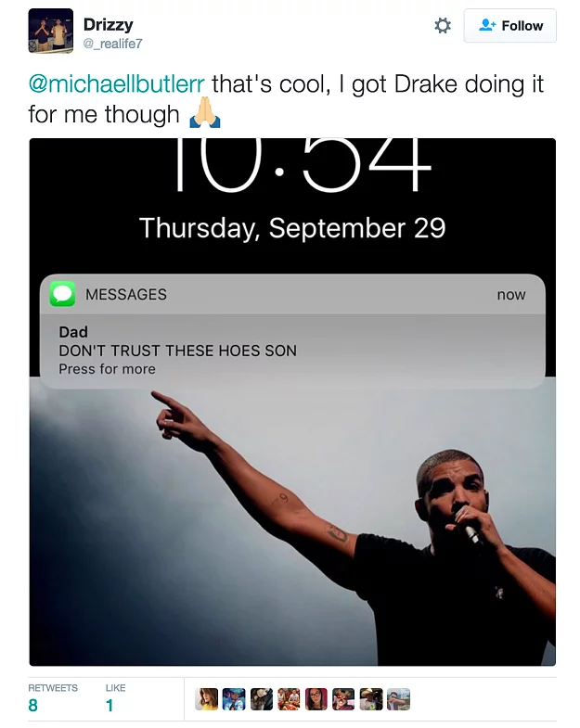
Task: Open the sixth retweeter avatar
Action: coord(343,699)
